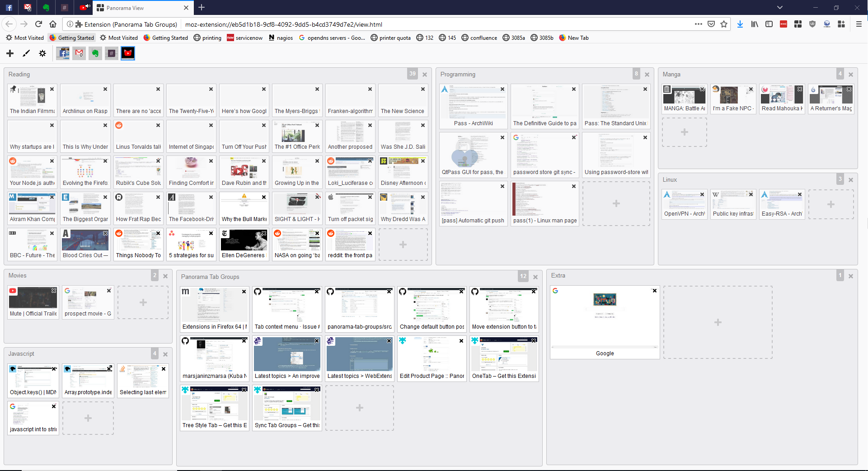Open the first Most Visited bookmarks folder
868x471 pixels.
point(25,38)
